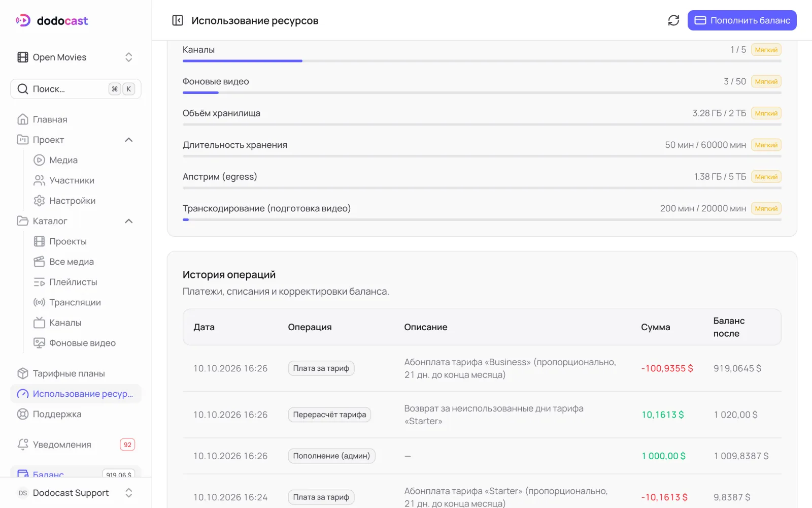Viewport: 812px width, 508px height.
Task: Click the Каналы usage progress bar
Action: tap(482, 61)
